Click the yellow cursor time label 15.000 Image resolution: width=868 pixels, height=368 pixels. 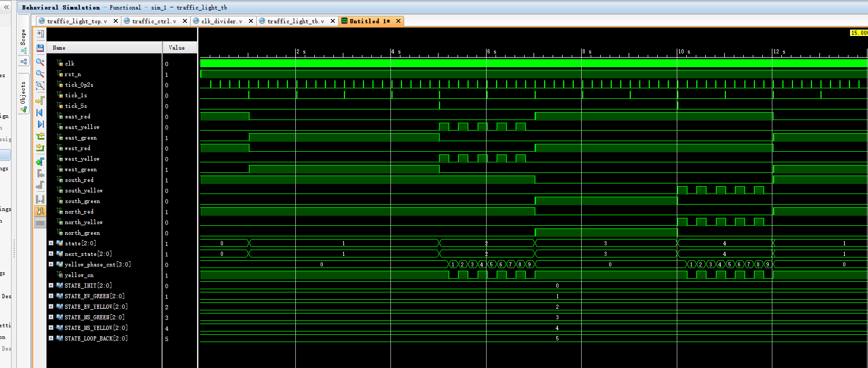(x=858, y=33)
